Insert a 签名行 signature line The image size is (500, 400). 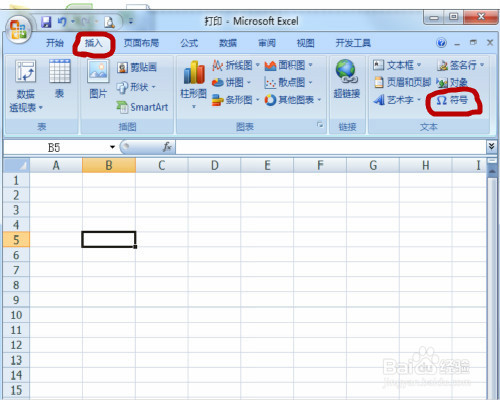pyautogui.click(x=461, y=65)
